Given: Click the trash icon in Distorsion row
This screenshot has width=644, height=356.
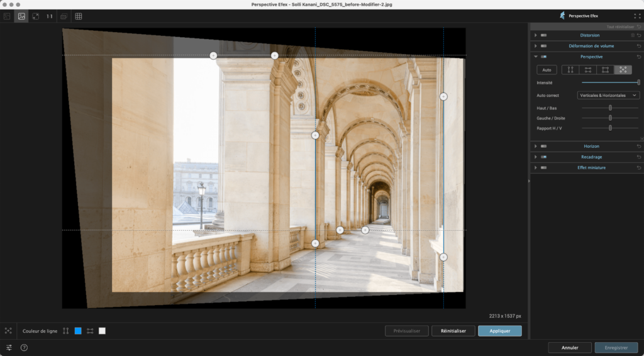Looking at the screenshot, I should [633, 35].
